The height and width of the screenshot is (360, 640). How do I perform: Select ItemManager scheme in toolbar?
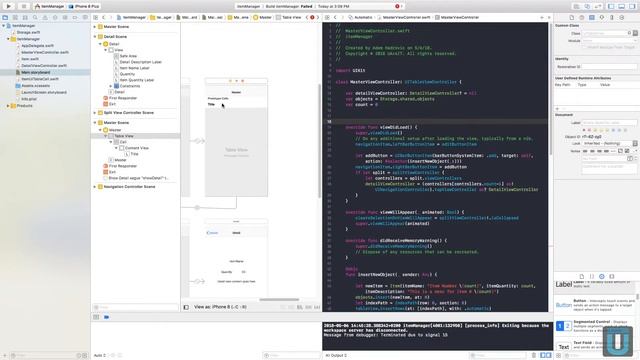(x=49, y=7)
